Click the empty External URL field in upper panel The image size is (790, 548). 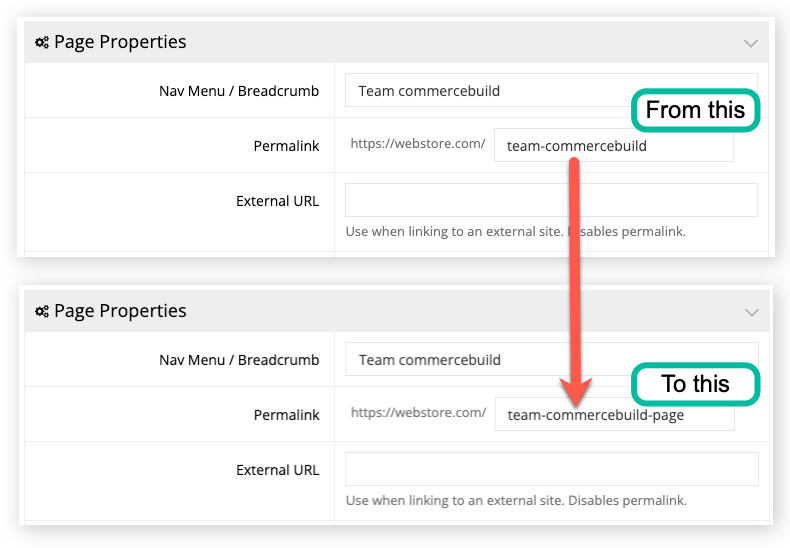click(x=551, y=200)
